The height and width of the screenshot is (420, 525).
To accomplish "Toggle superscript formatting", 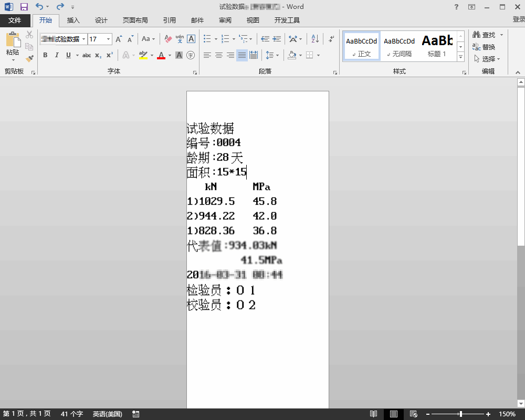I will (x=110, y=55).
